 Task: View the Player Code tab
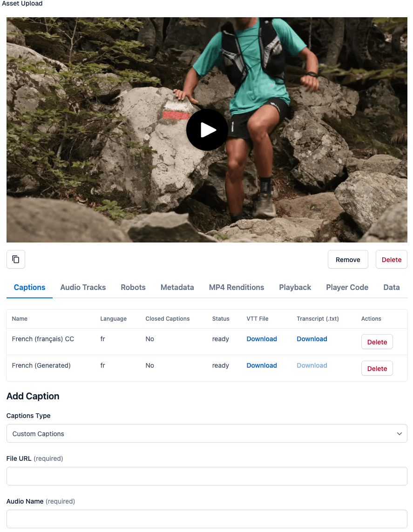pos(347,287)
